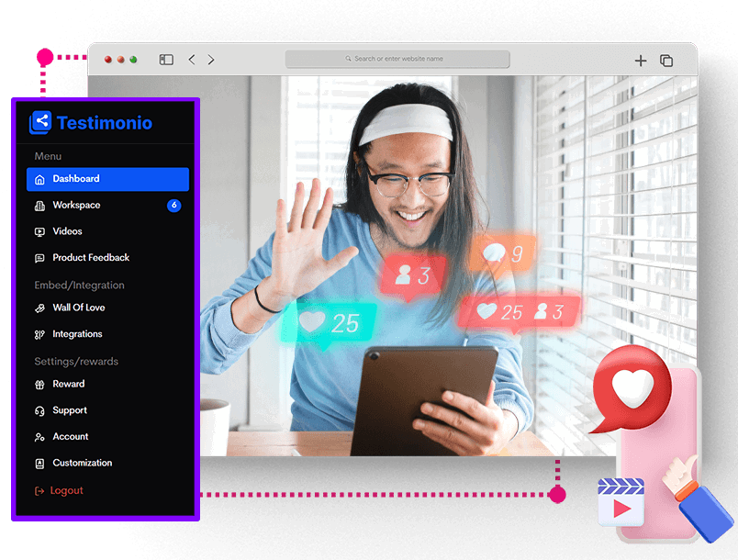Select Integrations in the sidebar
Screen dimensions: 738x560
click(77, 334)
